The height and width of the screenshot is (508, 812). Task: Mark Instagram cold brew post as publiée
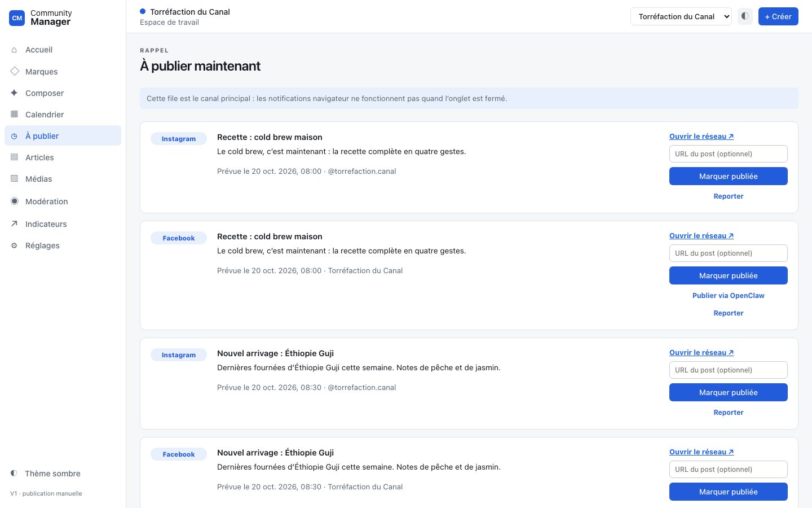click(729, 176)
